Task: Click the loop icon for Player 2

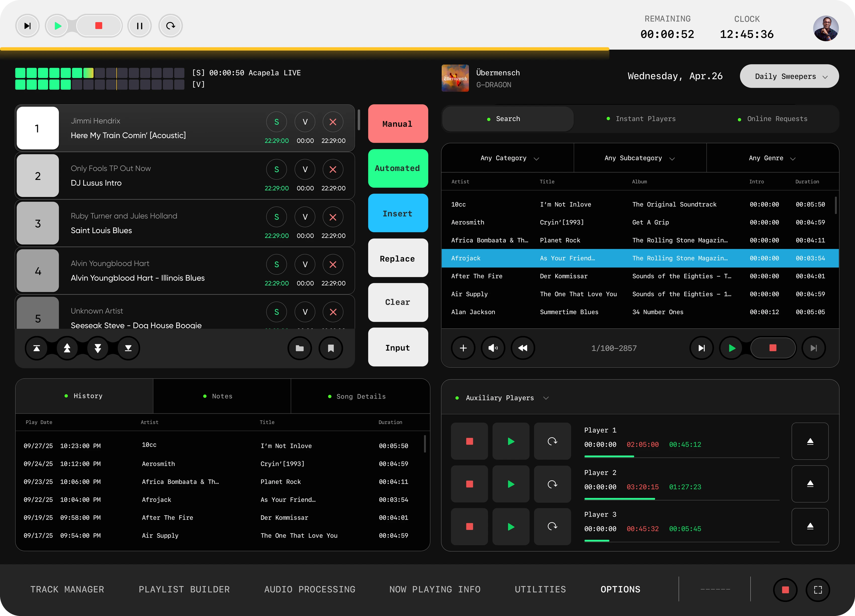Action: [x=552, y=484]
